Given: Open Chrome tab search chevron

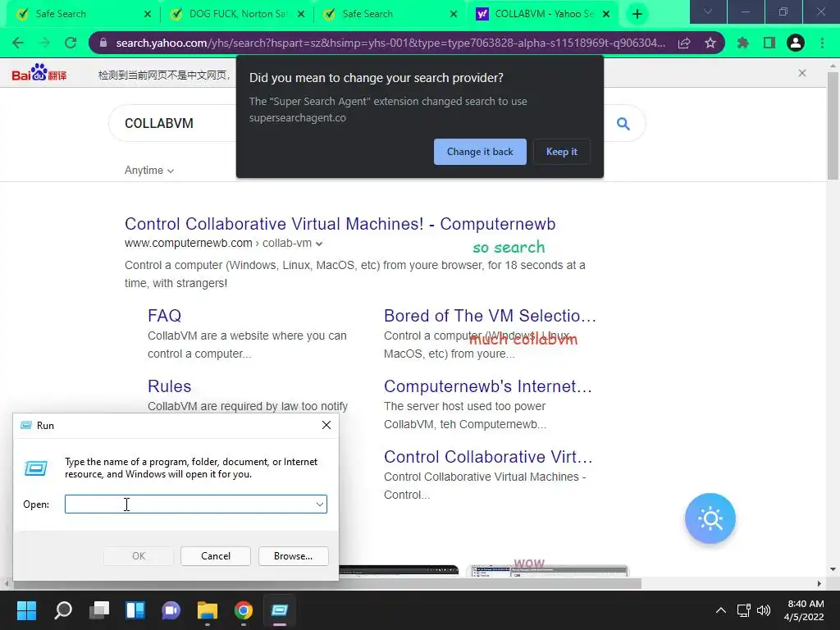Looking at the screenshot, I should click(x=708, y=11).
